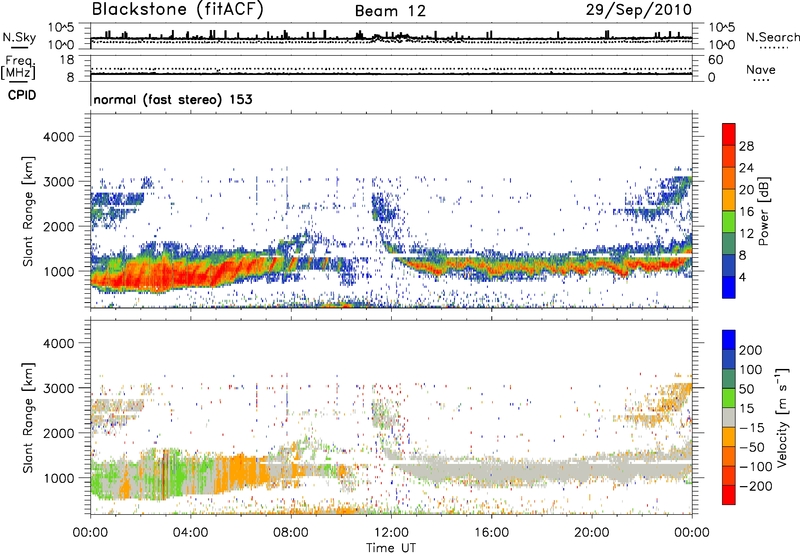Click the "Time UT" axis title
Viewport: 800px width, 554px height.
(x=391, y=548)
